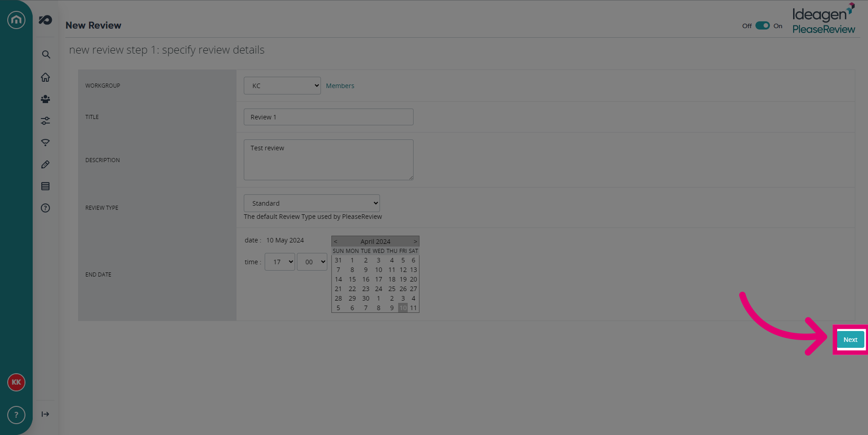Select calendar day 19
Screen dimensions: 868x435
pos(403,279)
